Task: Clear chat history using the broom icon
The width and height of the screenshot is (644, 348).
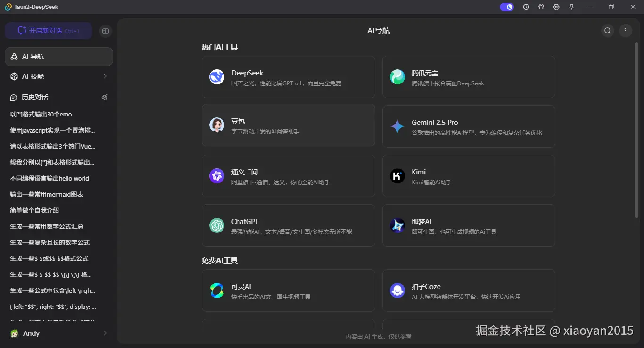Action: 105,97
